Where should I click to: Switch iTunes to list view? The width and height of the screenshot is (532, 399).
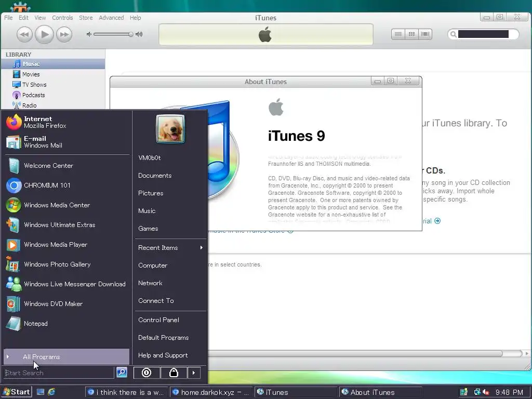point(398,34)
